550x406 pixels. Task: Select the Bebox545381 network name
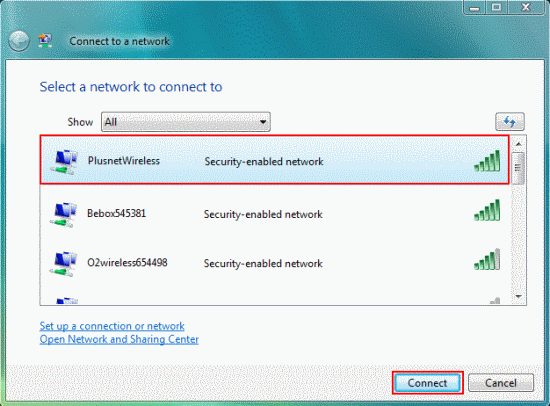coord(116,213)
